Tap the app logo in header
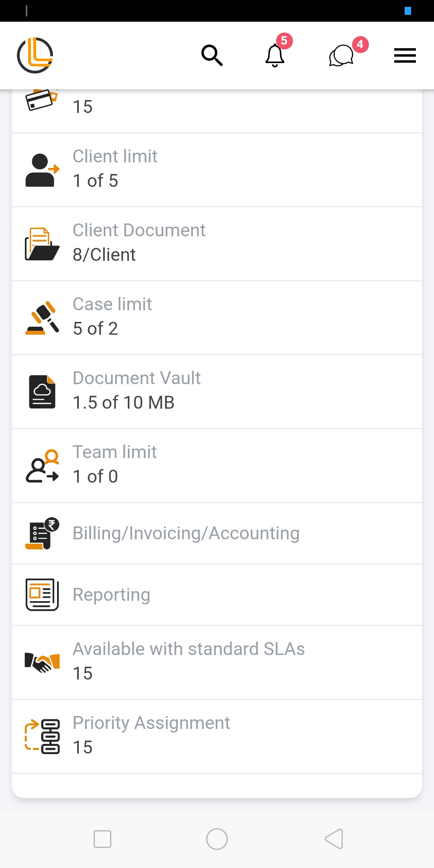 coord(35,55)
